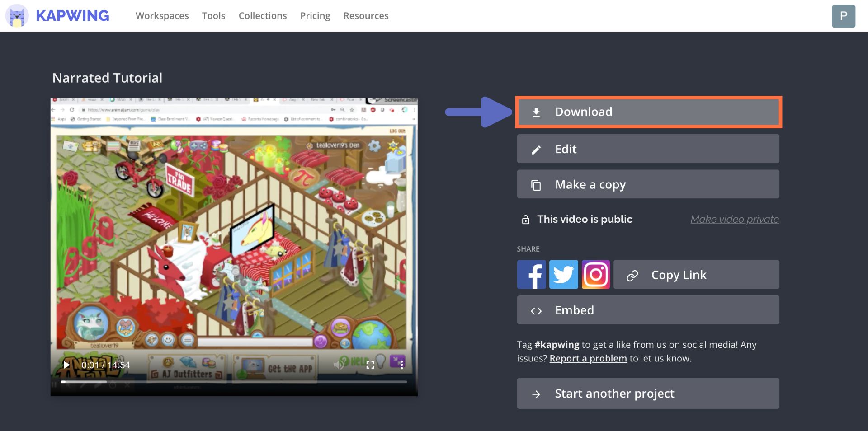Screen dimensions: 868x431
Task: Open Workspaces in top navigation
Action: [162, 16]
